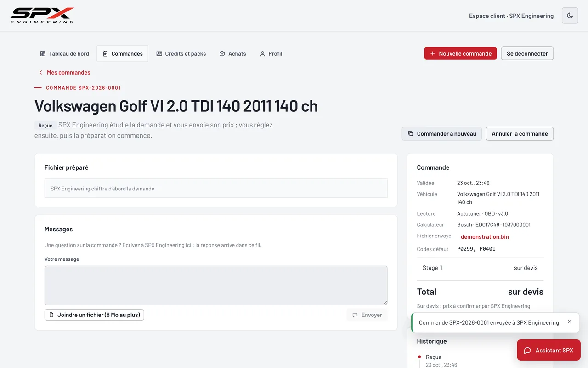Click the Bosch · EDC17C46 · 1037000001 value
Screen dimensions: 588x368
494,225
